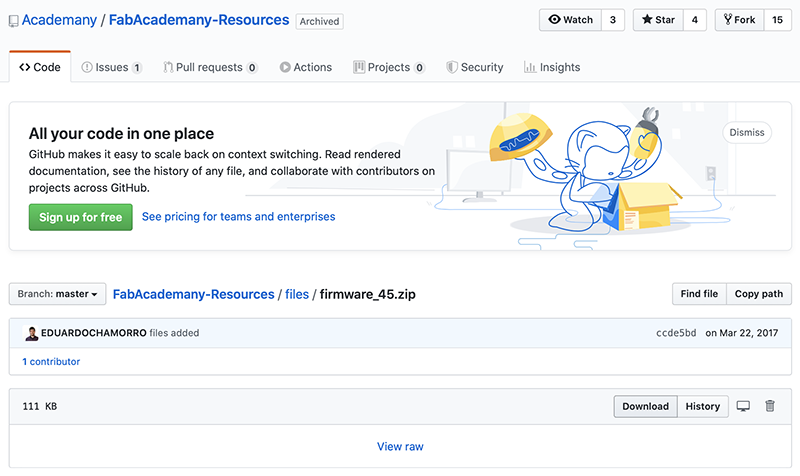This screenshot has width=800, height=476.
Task: Open the FabAcademany-Resources title link
Action: pos(199,20)
